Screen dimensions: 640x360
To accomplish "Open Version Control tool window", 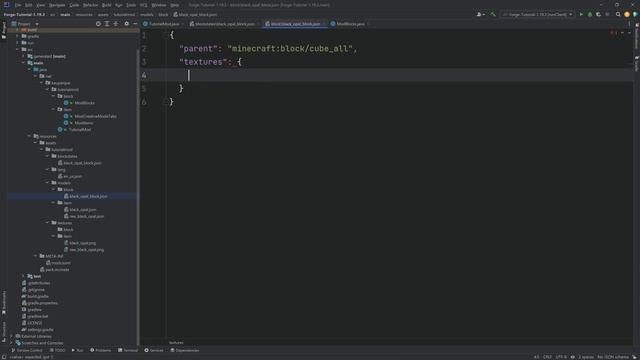I will 27,350.
